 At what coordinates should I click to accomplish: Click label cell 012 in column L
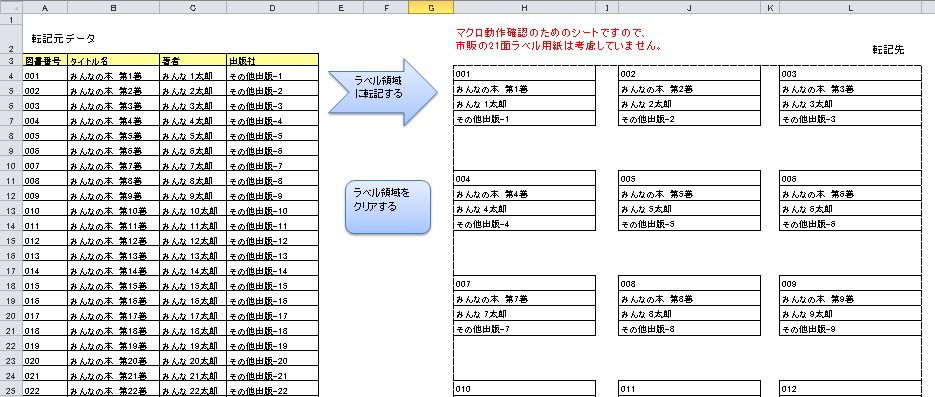click(x=850, y=389)
